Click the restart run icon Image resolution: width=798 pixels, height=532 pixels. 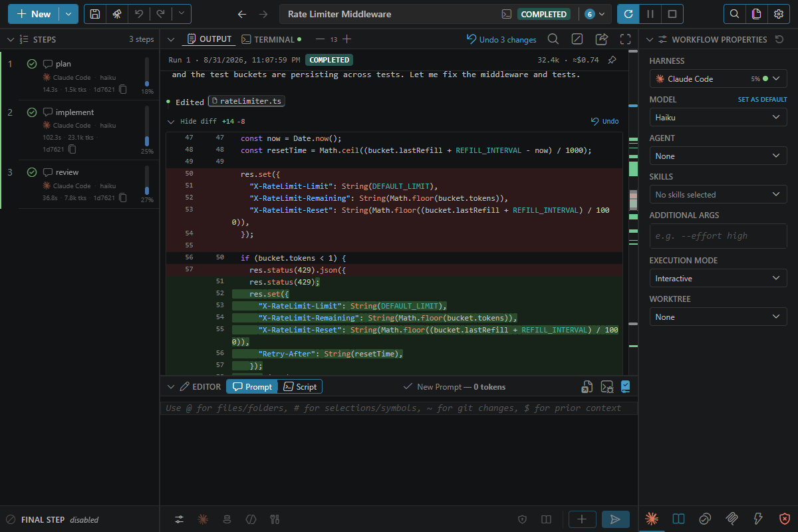tap(628, 14)
